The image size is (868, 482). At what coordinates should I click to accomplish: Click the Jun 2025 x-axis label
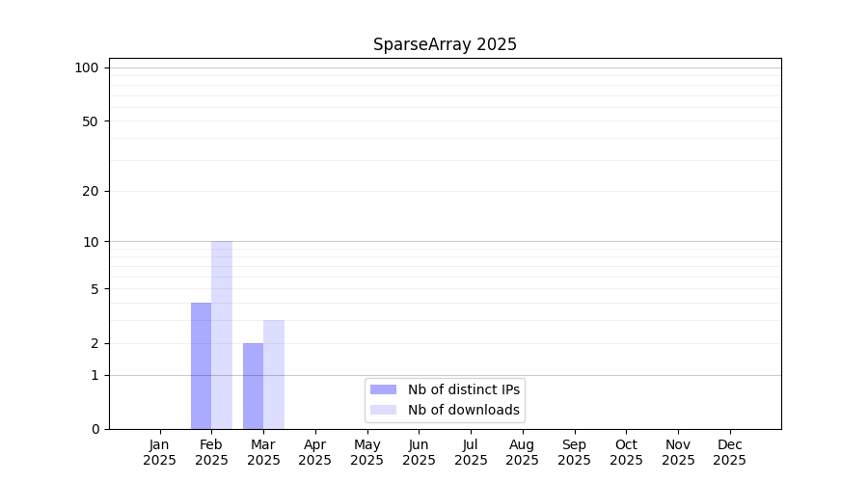(x=419, y=452)
